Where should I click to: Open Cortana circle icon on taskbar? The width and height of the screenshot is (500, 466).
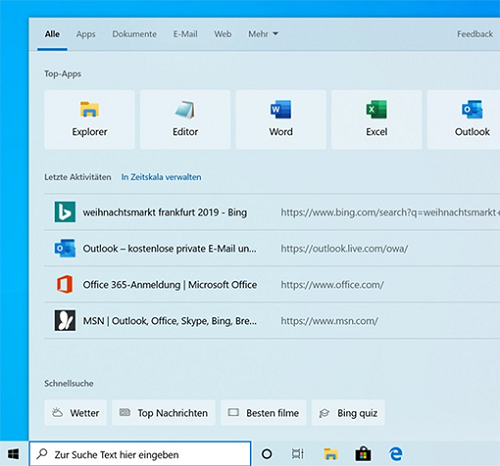coord(267,454)
